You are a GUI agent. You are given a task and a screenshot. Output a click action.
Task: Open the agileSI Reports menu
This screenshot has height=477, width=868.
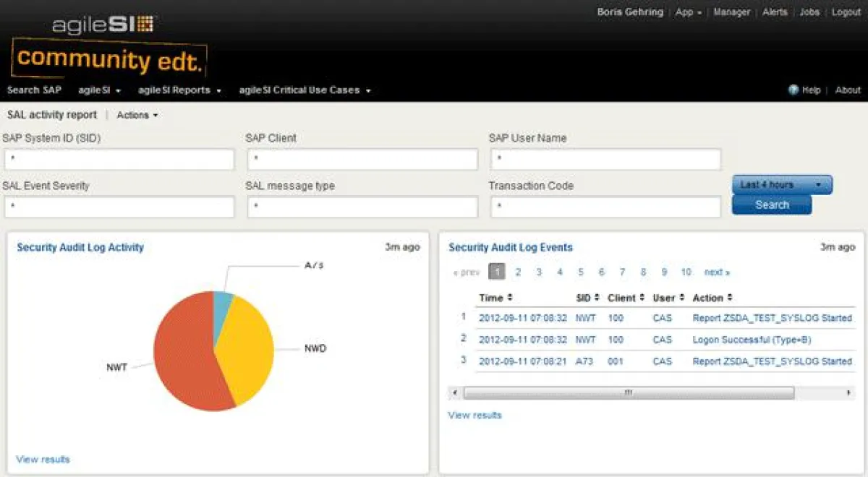click(x=178, y=90)
